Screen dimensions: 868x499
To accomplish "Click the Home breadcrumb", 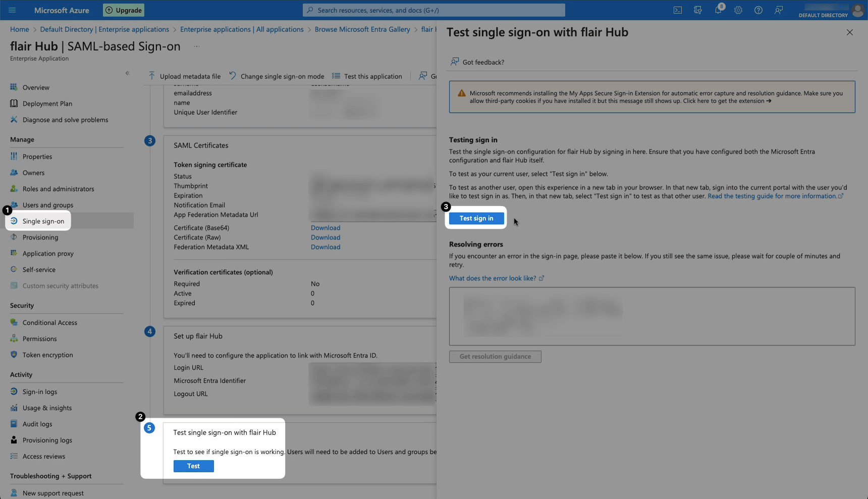I will point(20,29).
